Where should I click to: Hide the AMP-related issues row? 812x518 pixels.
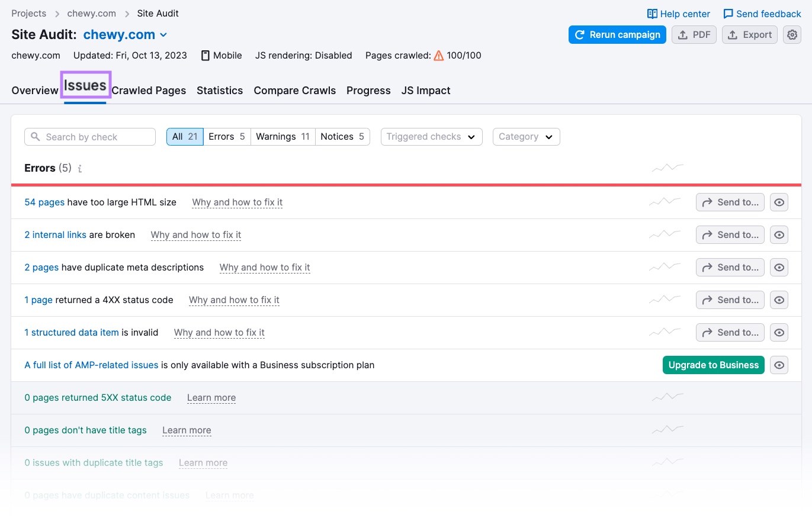779,365
